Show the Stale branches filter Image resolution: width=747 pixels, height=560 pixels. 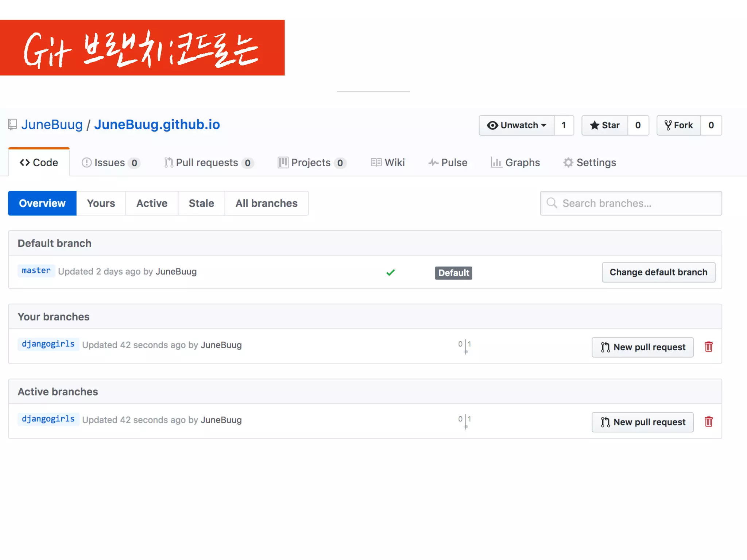click(201, 203)
